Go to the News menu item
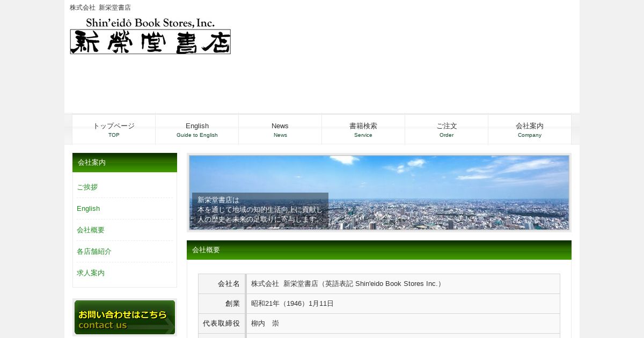Image resolution: width=644 pixels, height=338 pixels. (280, 129)
